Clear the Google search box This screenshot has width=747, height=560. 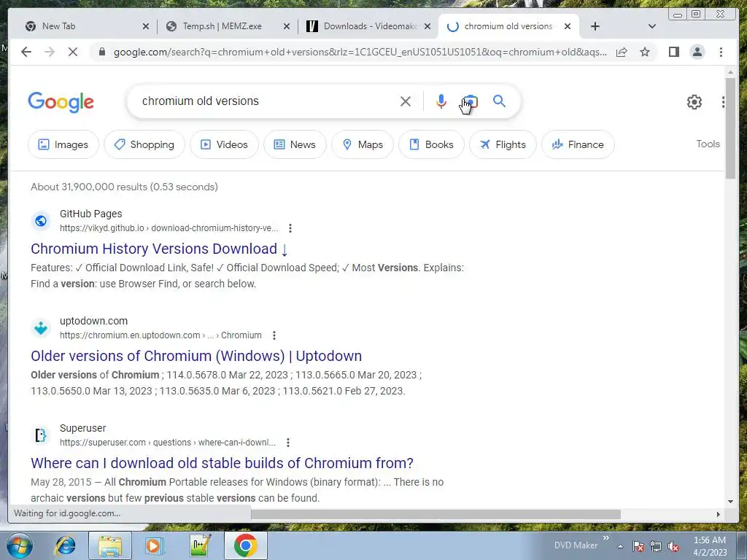(x=406, y=101)
